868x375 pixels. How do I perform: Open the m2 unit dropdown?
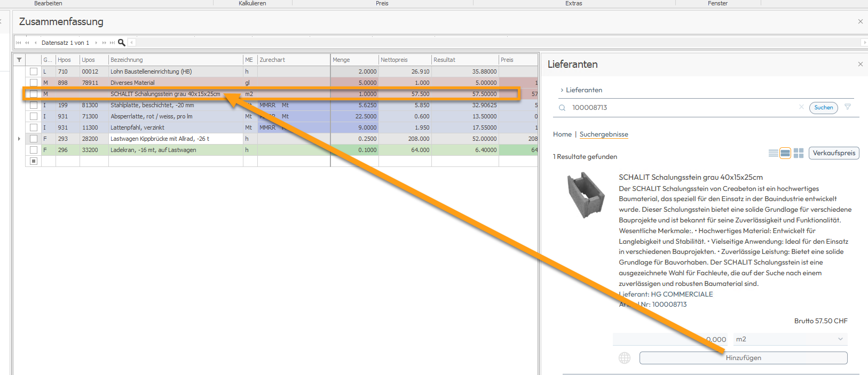point(790,339)
